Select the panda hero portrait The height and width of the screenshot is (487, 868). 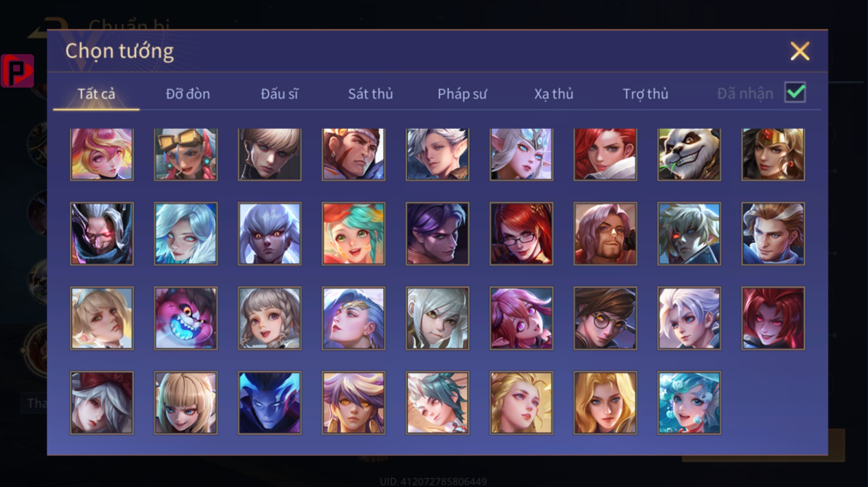coord(689,154)
